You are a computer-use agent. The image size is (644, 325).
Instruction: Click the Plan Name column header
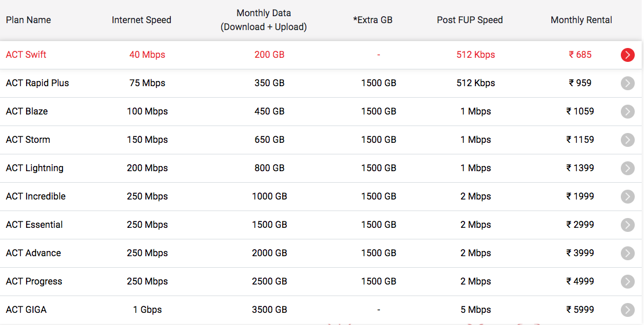pos(28,20)
